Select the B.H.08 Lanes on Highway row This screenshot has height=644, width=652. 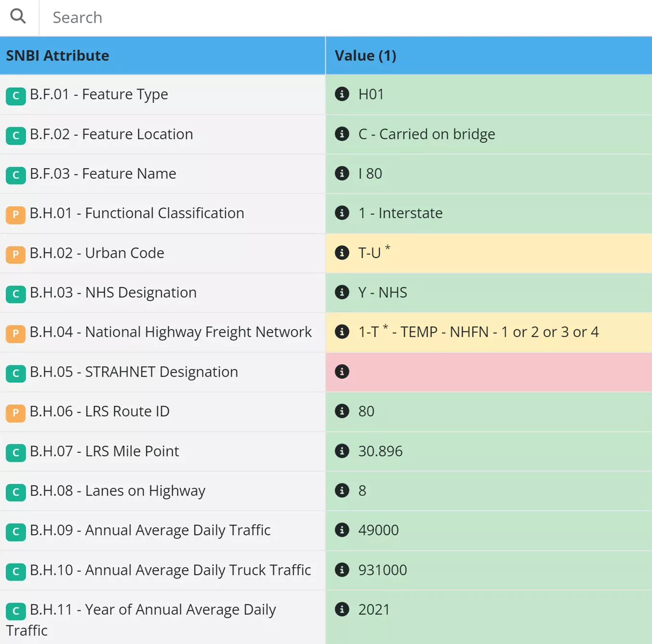tap(162, 491)
